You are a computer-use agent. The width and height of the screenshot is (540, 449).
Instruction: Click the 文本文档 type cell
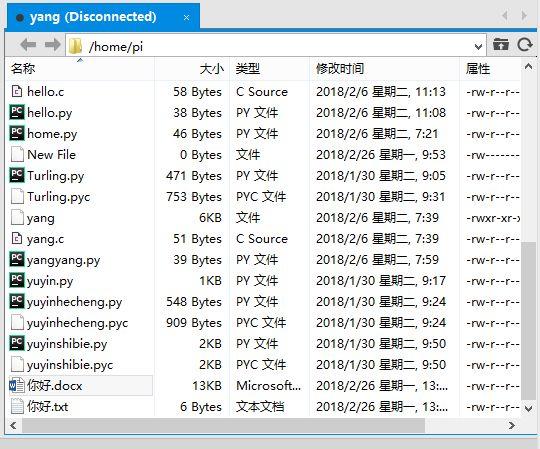[x=260, y=407]
